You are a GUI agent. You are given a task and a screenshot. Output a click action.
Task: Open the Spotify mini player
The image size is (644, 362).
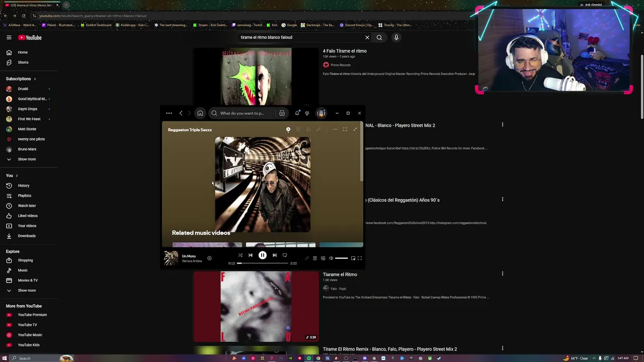click(x=353, y=258)
